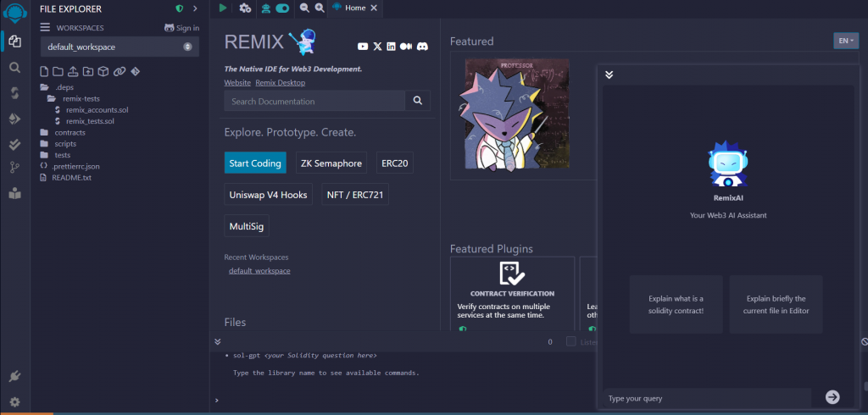Open the Website link
The height and width of the screenshot is (415, 868).
tap(237, 82)
